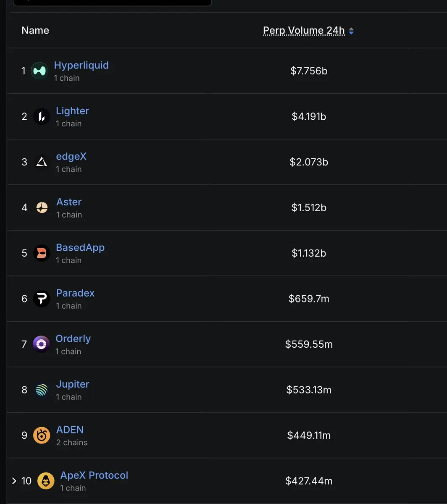This screenshot has height=504, width=447.
Task: Open the Hyperliquid protocol link
Action: (x=82, y=66)
